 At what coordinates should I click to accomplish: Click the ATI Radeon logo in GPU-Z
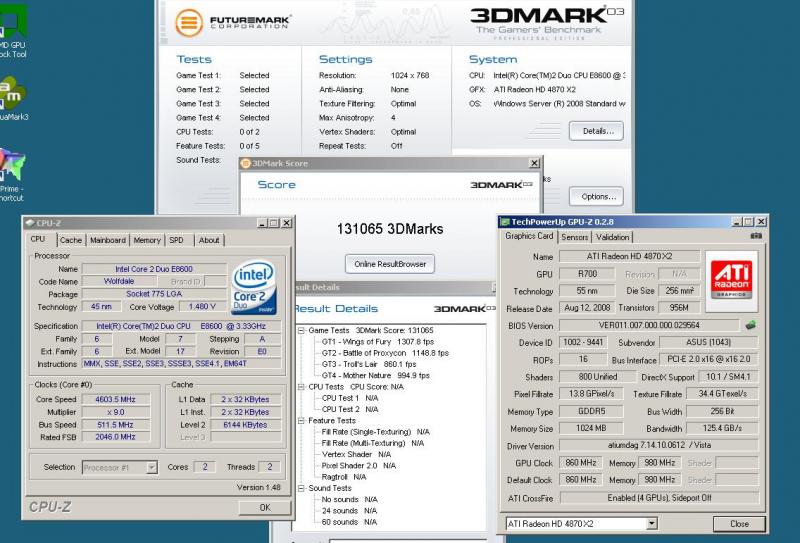pyautogui.click(x=732, y=280)
